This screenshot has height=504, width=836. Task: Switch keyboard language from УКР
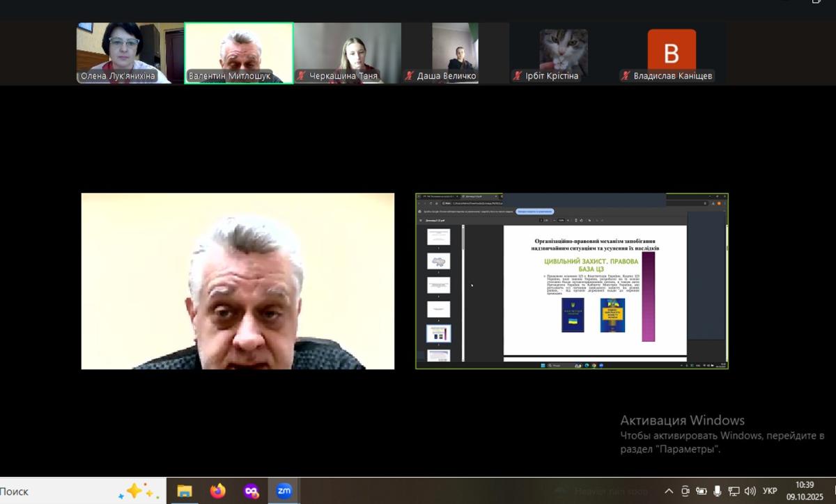[770, 491]
